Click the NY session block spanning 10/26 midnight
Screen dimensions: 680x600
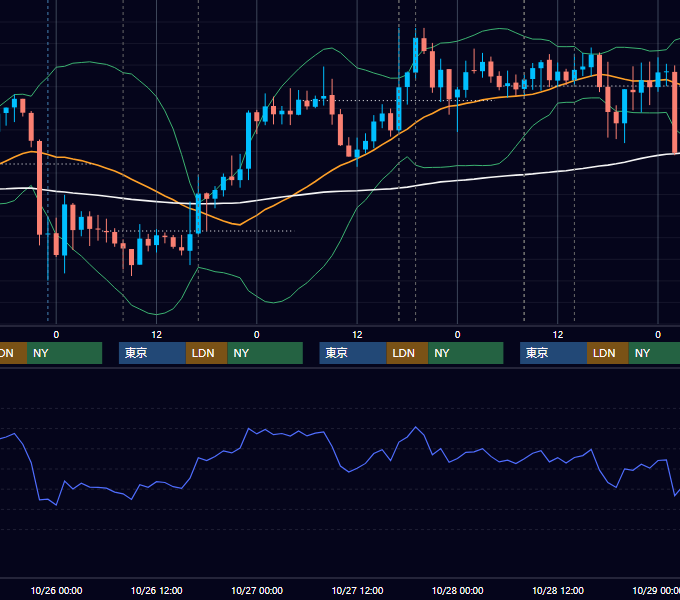point(64,353)
